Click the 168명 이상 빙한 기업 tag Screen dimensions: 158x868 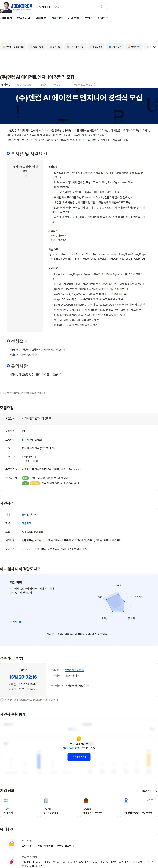pyautogui.click(x=13, y=47)
